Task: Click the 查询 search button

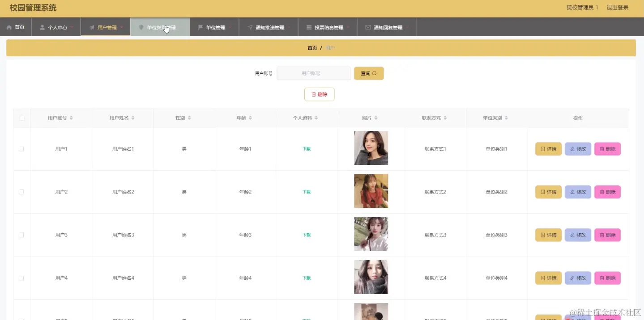Action: click(369, 73)
